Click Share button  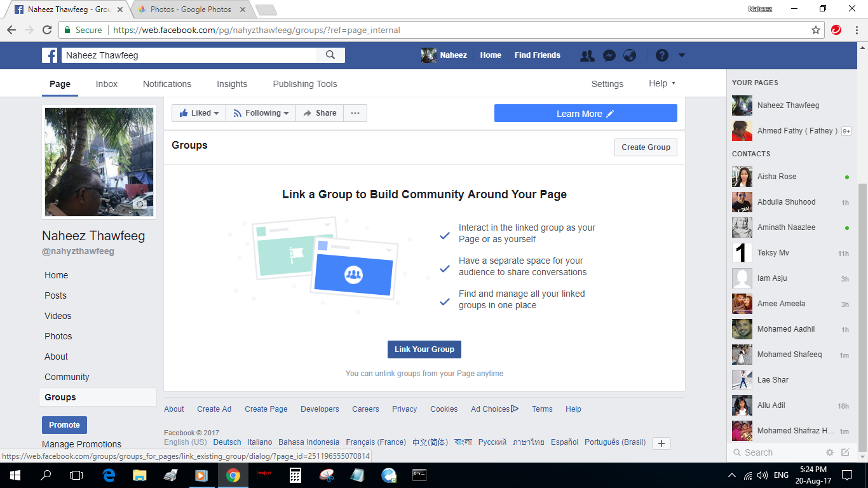pos(320,113)
